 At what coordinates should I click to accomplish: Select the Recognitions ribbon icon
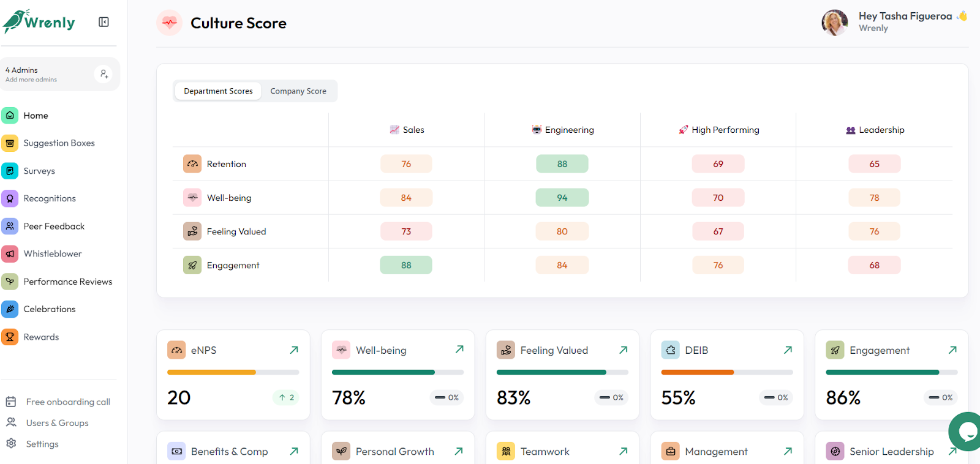pyautogui.click(x=10, y=198)
